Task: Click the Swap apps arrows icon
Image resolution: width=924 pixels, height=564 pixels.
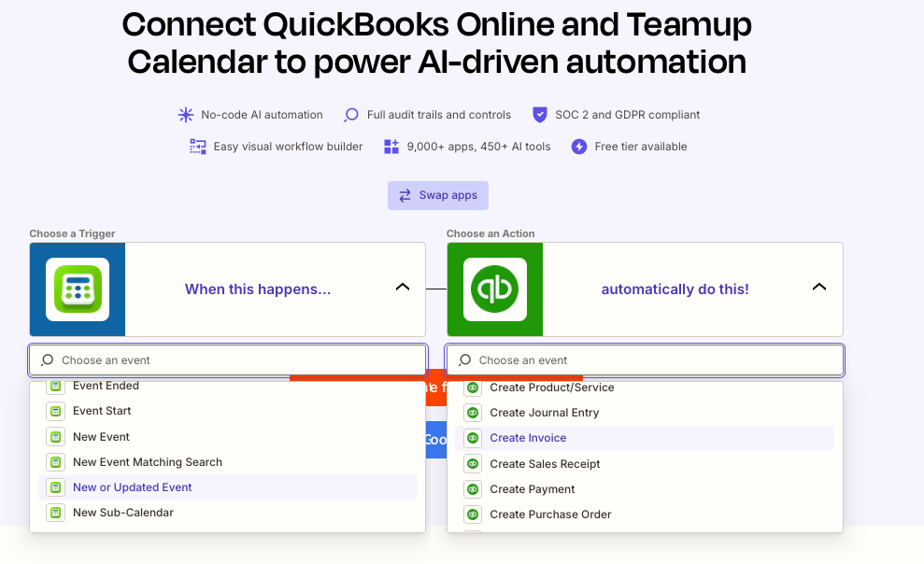Action: tap(405, 195)
